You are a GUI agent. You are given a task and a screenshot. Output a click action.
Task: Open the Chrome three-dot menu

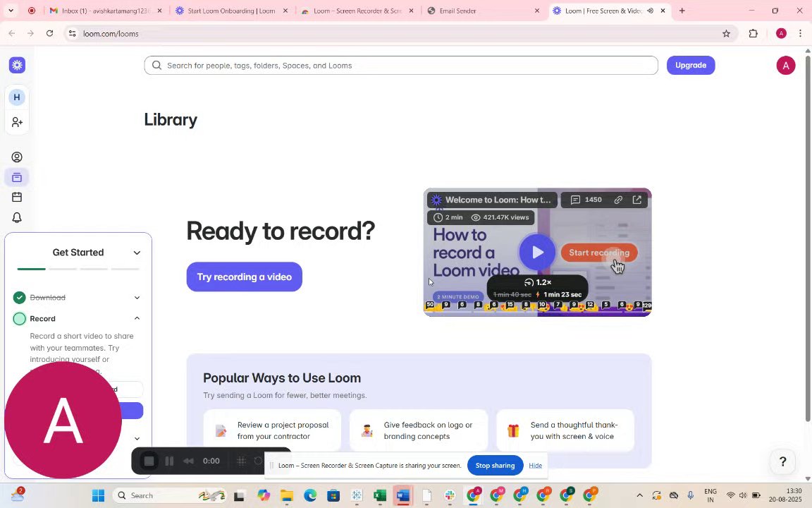[800, 34]
